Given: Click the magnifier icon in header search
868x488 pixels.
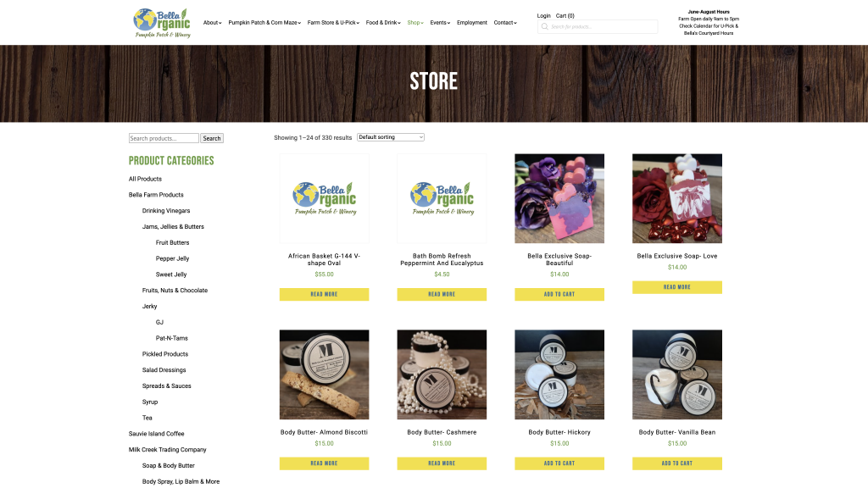Looking at the screenshot, I should pyautogui.click(x=545, y=26).
